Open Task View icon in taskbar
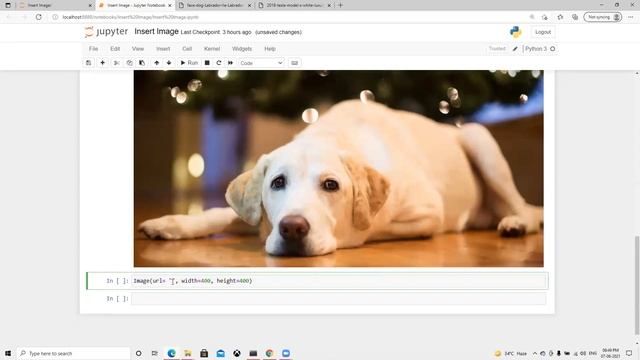 click(154, 353)
